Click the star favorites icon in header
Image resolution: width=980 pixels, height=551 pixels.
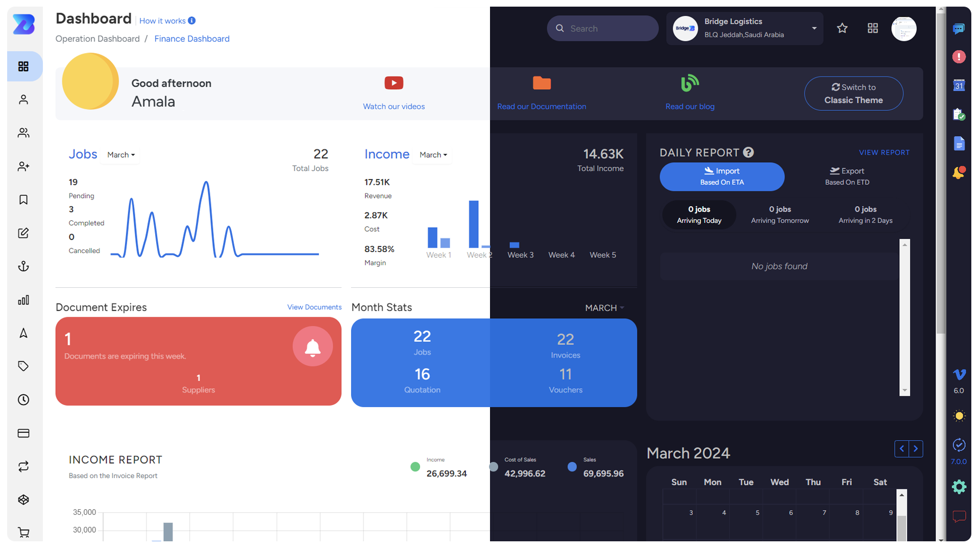coord(842,29)
